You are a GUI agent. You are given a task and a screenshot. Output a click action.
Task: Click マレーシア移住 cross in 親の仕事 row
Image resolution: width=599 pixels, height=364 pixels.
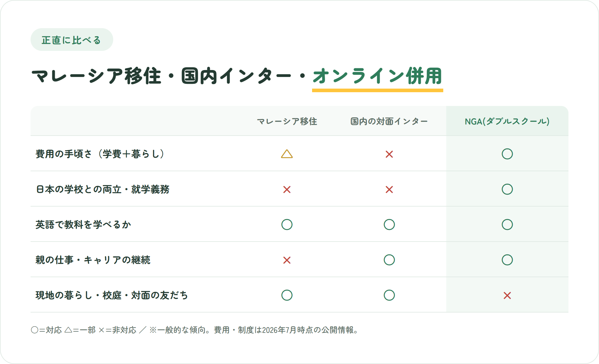pos(287,260)
